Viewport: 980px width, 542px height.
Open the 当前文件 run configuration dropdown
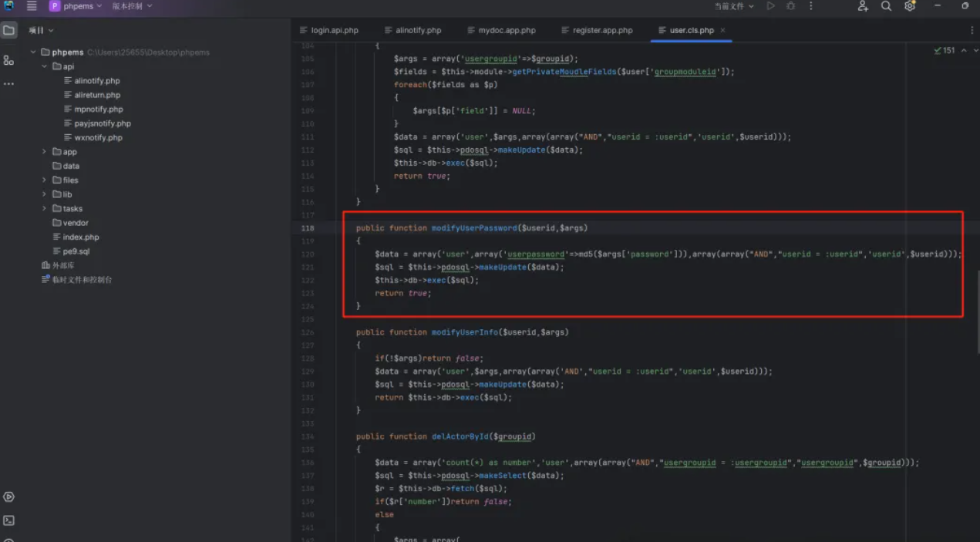tap(734, 6)
